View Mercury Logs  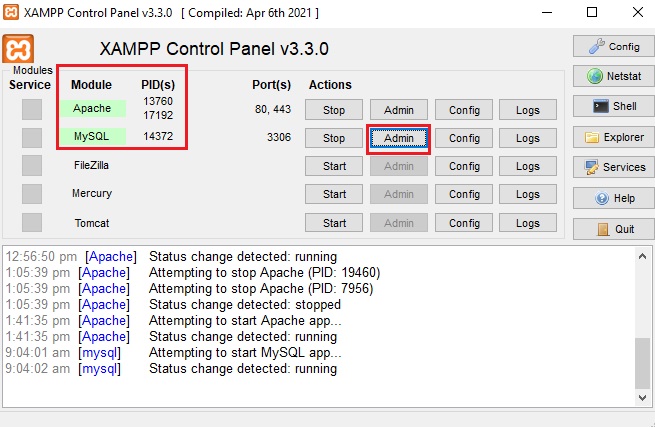click(528, 194)
